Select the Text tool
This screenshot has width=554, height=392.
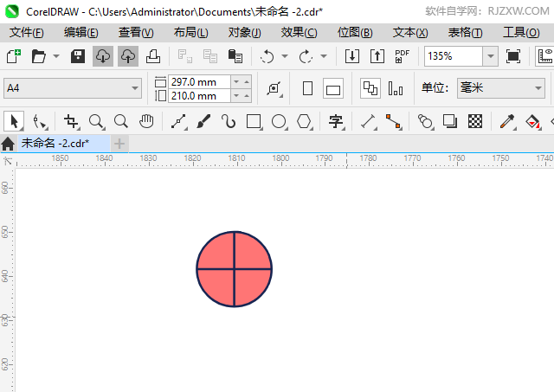(x=336, y=122)
